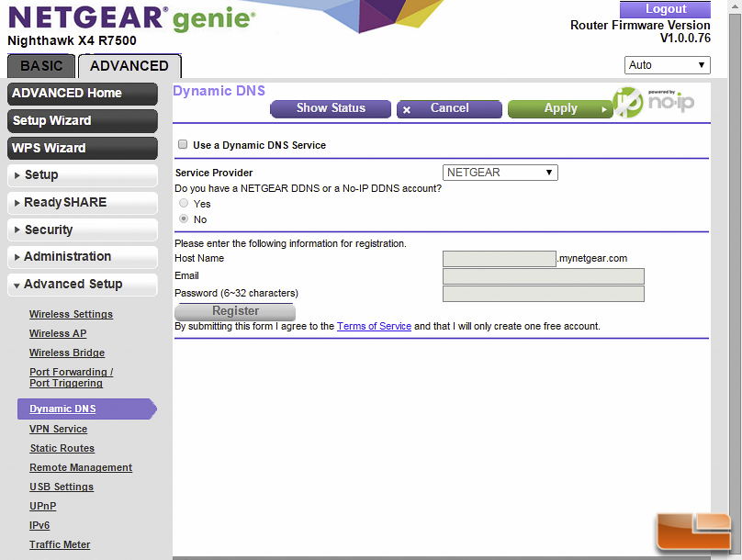Open the Auto language dropdown
742x560 pixels.
point(668,65)
